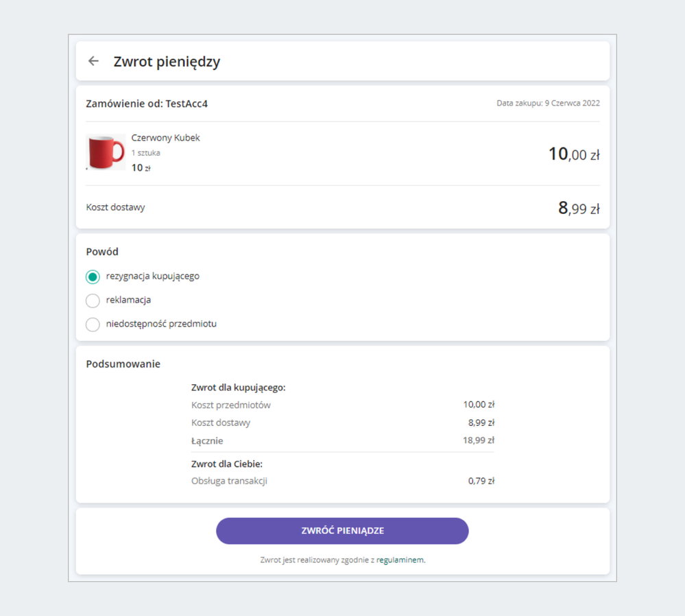Click the purchase date "9 Czerwca 2022"
The width and height of the screenshot is (685, 616).
570,103
